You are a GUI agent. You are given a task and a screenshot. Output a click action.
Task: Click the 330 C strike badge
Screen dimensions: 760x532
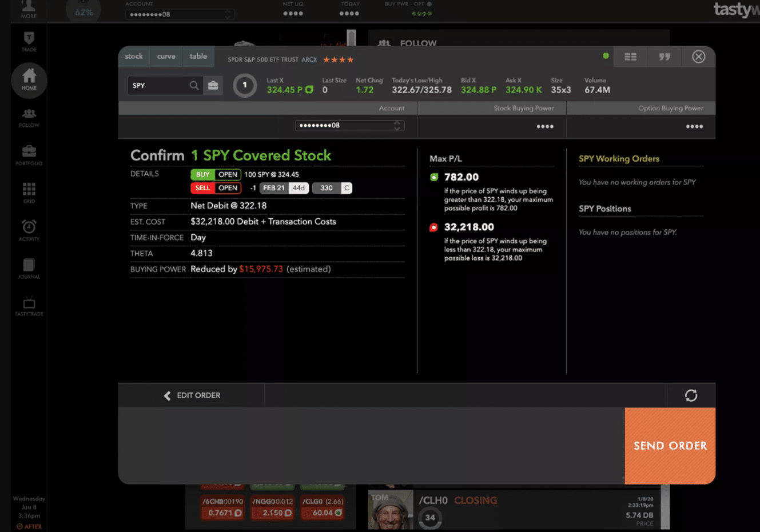coord(332,188)
